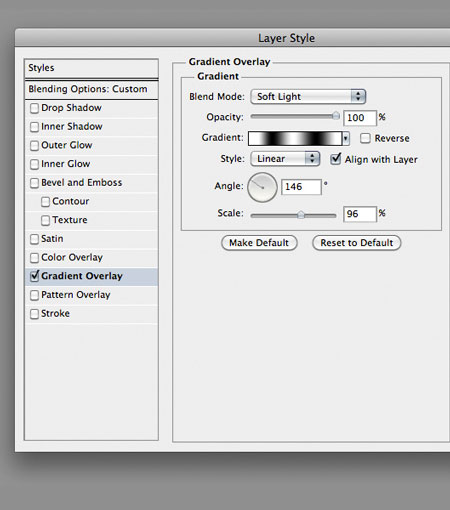Viewport: 450px width, 510px height.
Task: Enable the Drop Shadow checkbox
Action: tap(34, 109)
